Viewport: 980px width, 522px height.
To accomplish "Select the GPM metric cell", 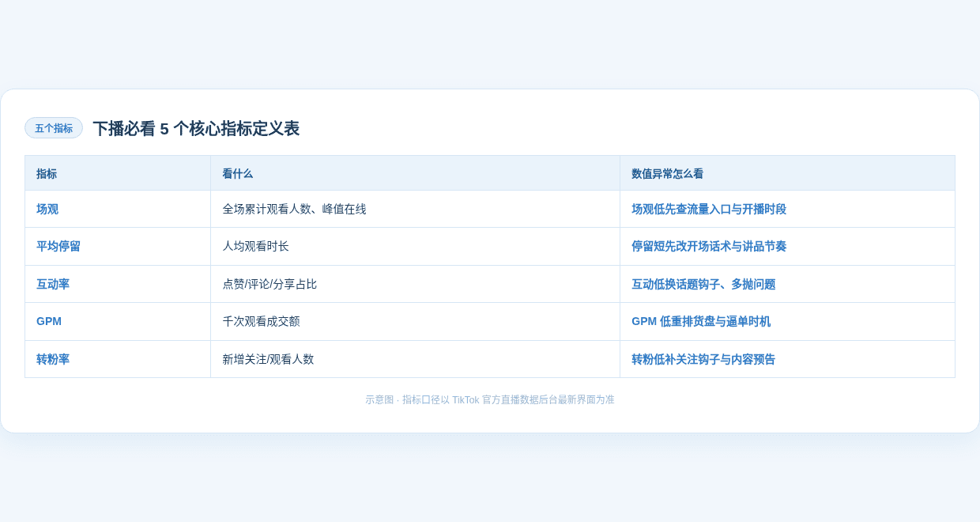I will 118,322.
